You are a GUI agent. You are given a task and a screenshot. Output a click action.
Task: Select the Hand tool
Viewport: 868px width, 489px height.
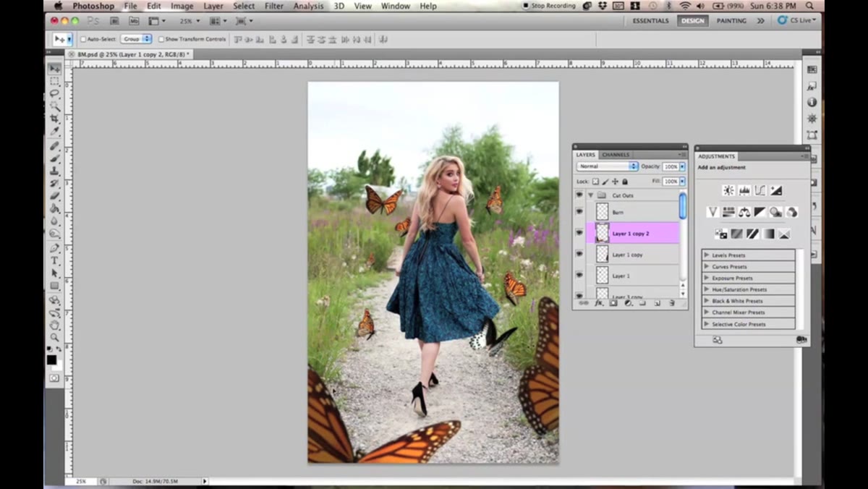tap(54, 325)
